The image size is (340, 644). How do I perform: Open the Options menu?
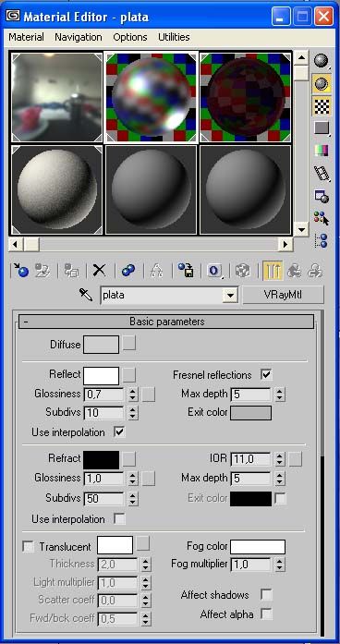tap(130, 37)
